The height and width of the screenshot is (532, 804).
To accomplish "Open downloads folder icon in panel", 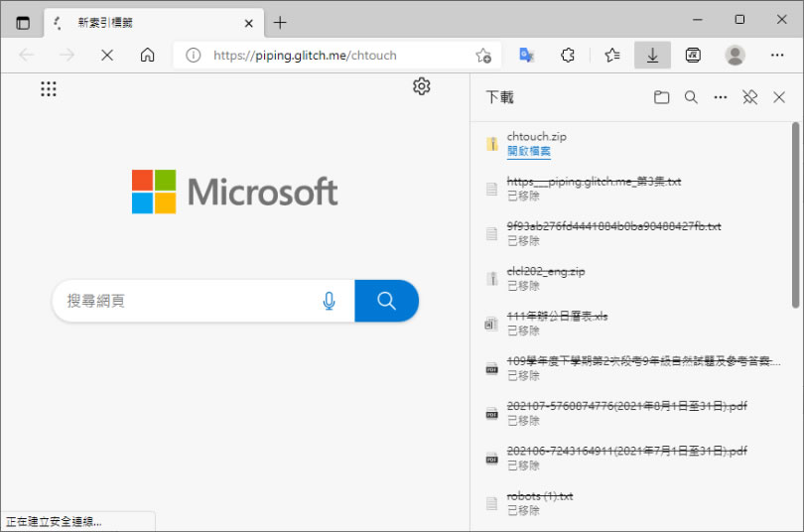I will (661, 97).
